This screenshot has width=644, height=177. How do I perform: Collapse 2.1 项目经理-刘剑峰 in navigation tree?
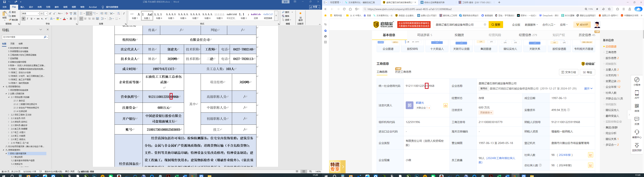pos(9,97)
